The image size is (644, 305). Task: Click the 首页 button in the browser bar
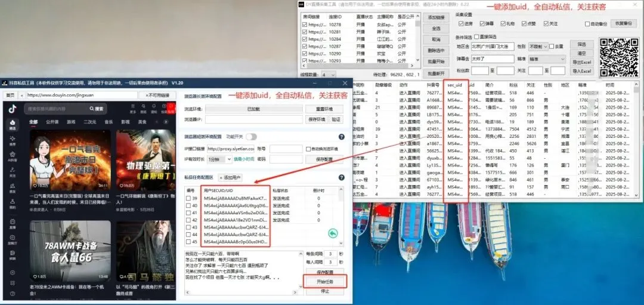click(x=10, y=95)
